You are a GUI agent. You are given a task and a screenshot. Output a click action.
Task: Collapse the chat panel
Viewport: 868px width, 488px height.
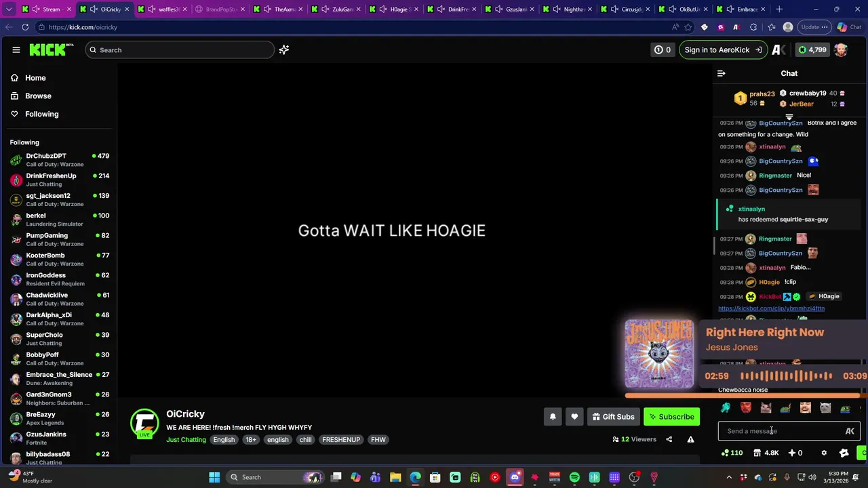coord(722,73)
